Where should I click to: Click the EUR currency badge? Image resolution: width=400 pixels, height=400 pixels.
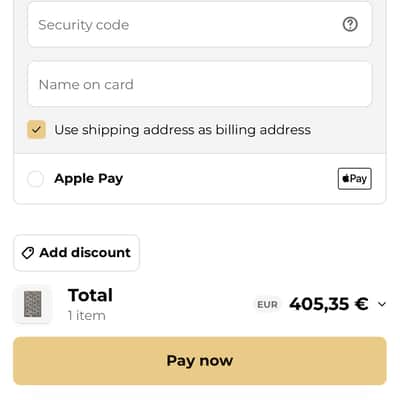[x=267, y=304]
